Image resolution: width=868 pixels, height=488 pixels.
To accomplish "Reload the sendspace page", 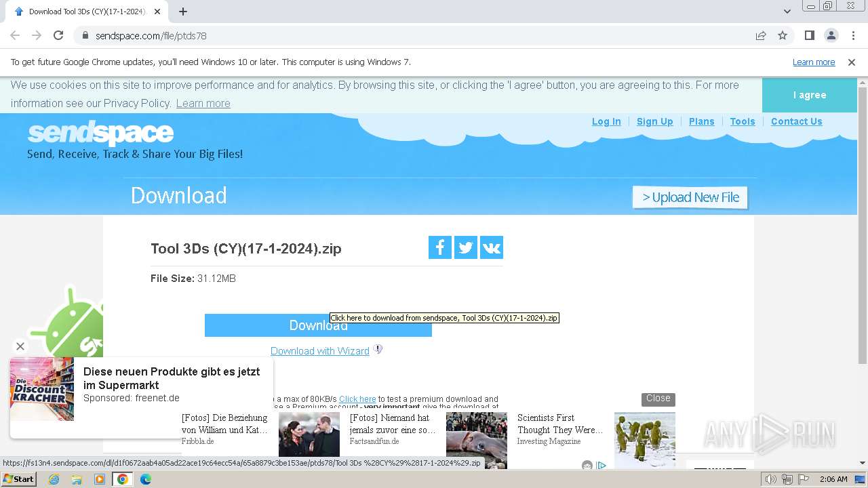I will click(58, 35).
